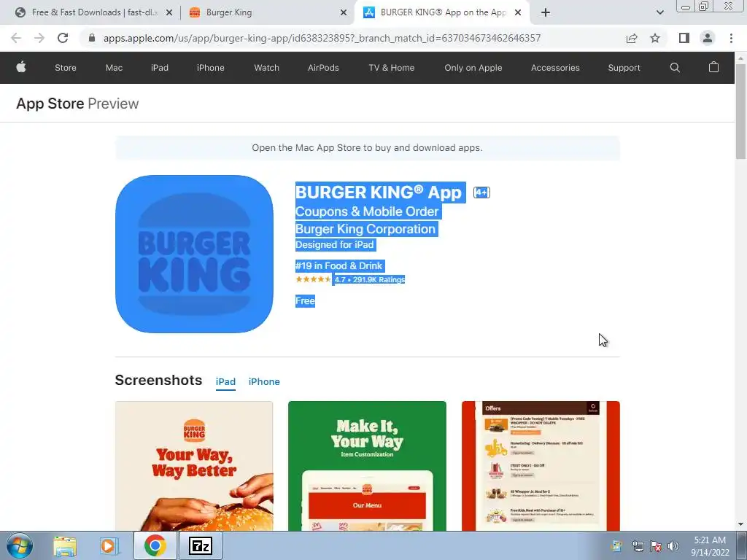Click the Apple logo in navigation bar
Viewport: 747px width, 560px height.
click(21, 67)
